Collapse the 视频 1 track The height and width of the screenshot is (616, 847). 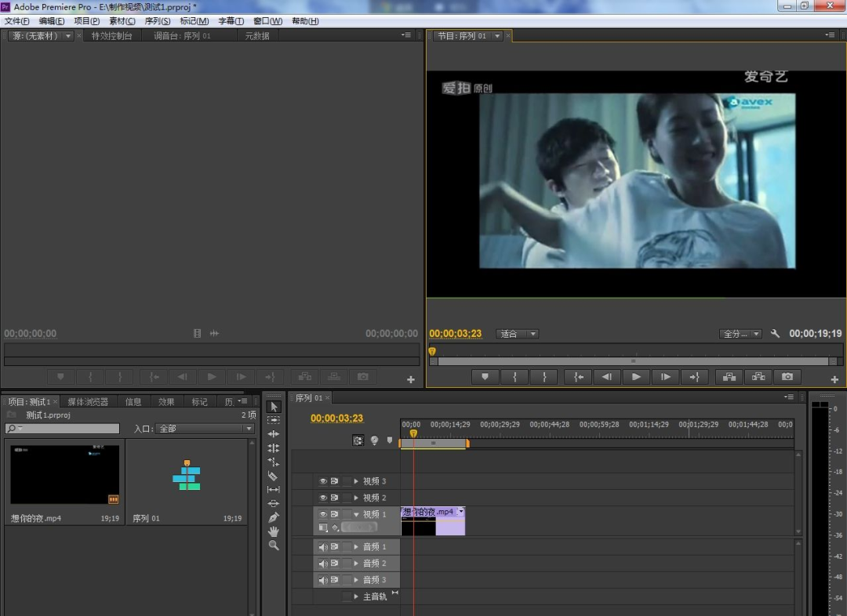coord(356,514)
